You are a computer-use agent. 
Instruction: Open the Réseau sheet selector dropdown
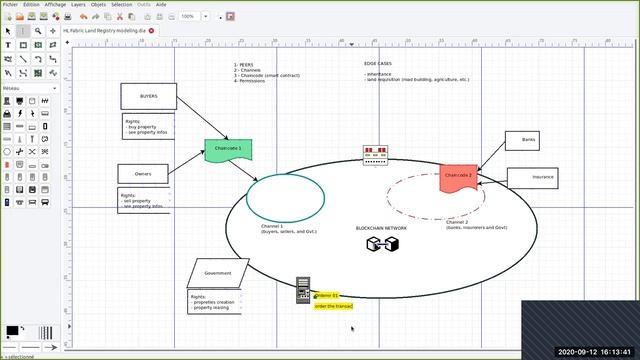[x=29, y=88]
